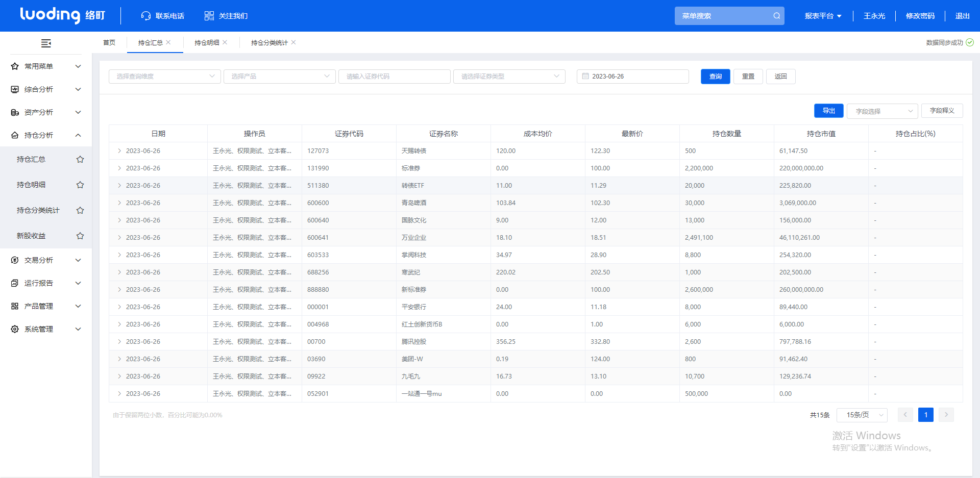Viewport: 980px width, 478px height.
Task: Click the 返回 button
Action: 781,77
